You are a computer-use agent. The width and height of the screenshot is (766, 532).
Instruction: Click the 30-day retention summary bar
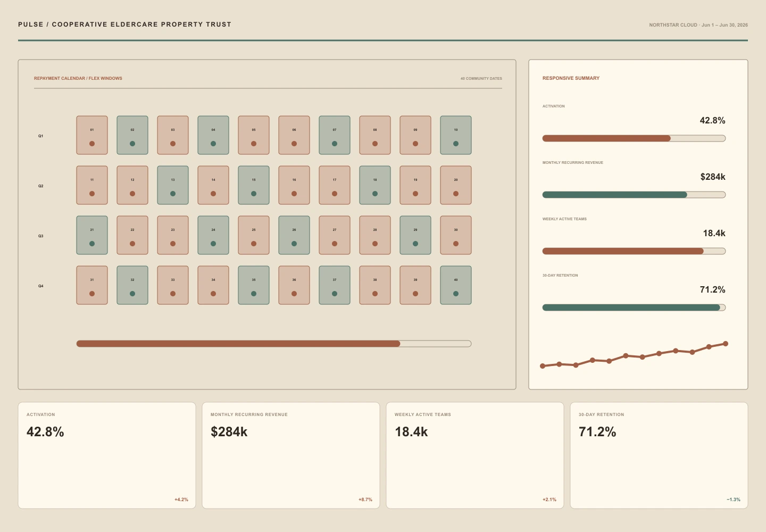pos(634,307)
